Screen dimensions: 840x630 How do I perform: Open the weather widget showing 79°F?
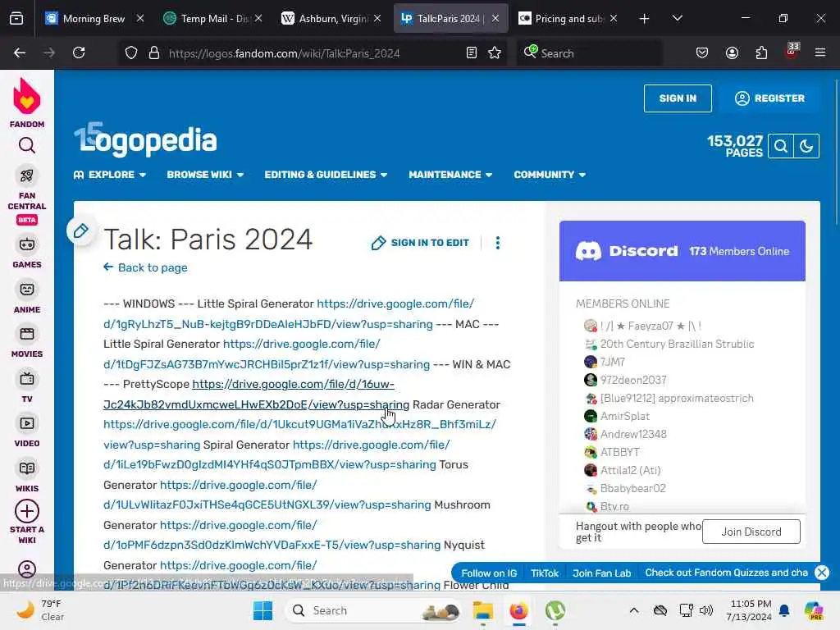click(x=40, y=610)
